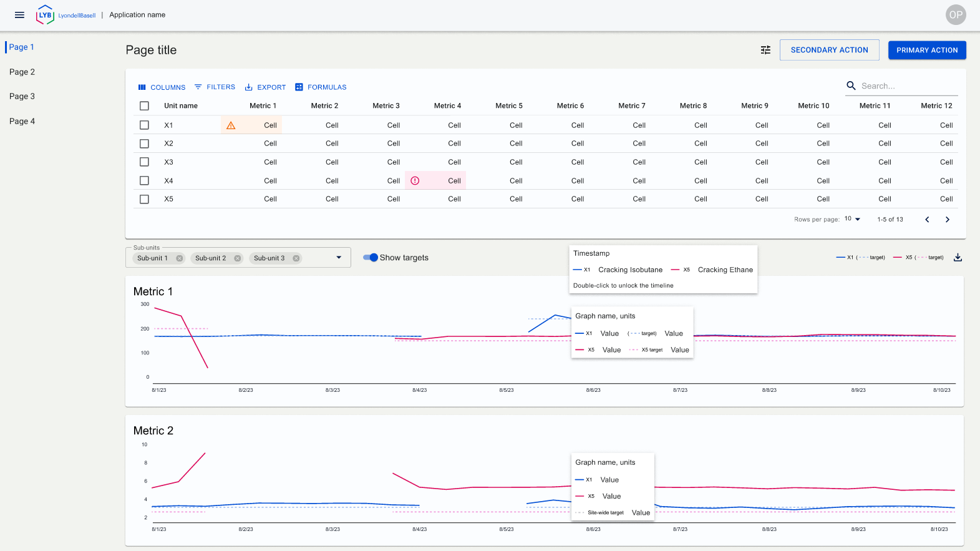The image size is (980, 551).
Task: Click the SECONDARY ACTION button
Action: pyautogui.click(x=829, y=50)
